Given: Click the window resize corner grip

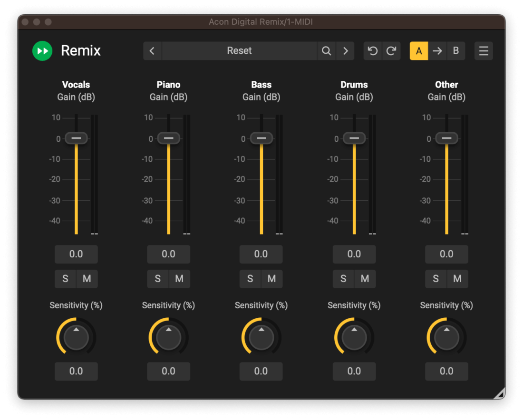Looking at the screenshot, I should tap(499, 393).
